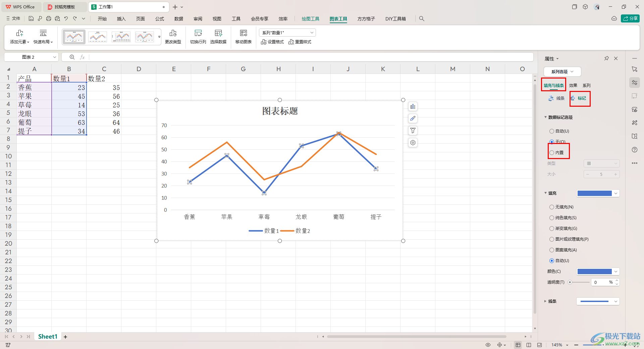This screenshot has width=644, height=349.
Task: Click Set Format (设置格式) button
Action: coord(272,42)
